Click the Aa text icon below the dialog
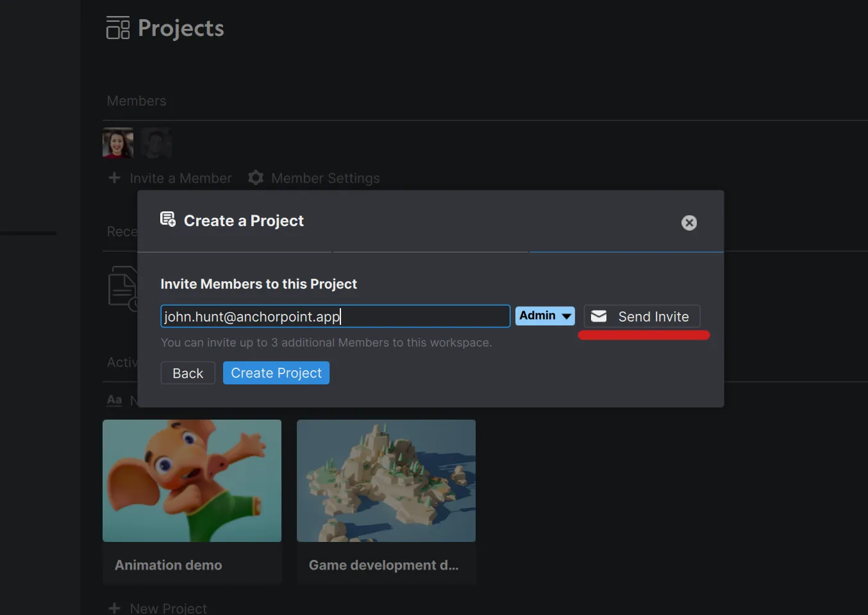 [x=113, y=400]
